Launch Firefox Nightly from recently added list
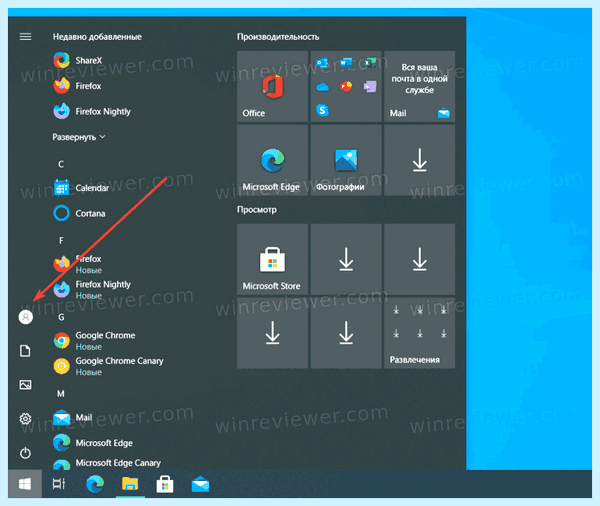This screenshot has height=506, width=600. [x=92, y=111]
